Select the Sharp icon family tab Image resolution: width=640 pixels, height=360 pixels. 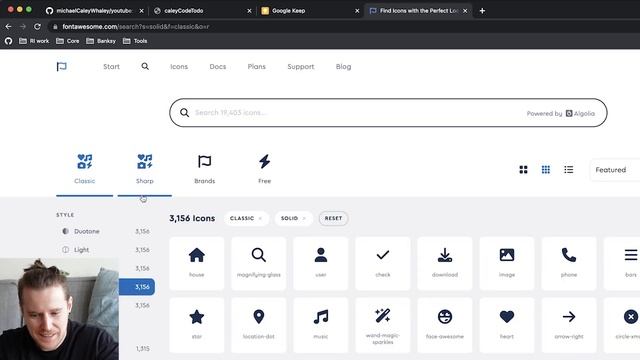144,170
